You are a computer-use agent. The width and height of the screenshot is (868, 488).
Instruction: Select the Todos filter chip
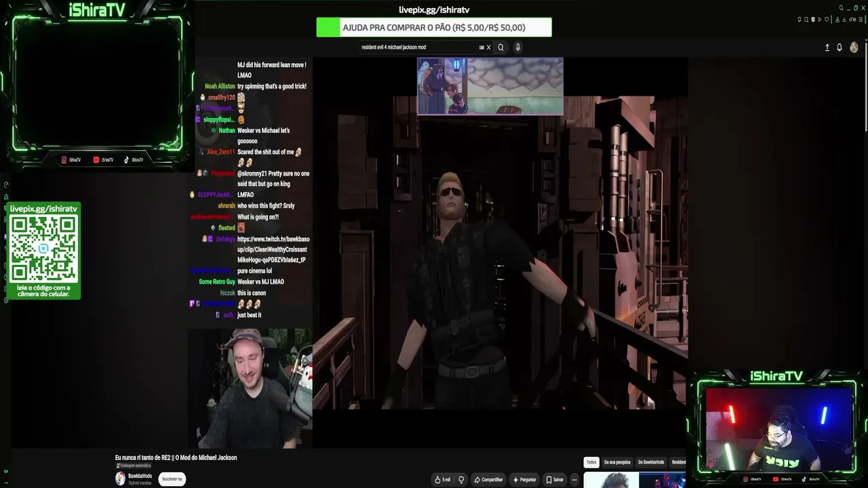pos(591,462)
